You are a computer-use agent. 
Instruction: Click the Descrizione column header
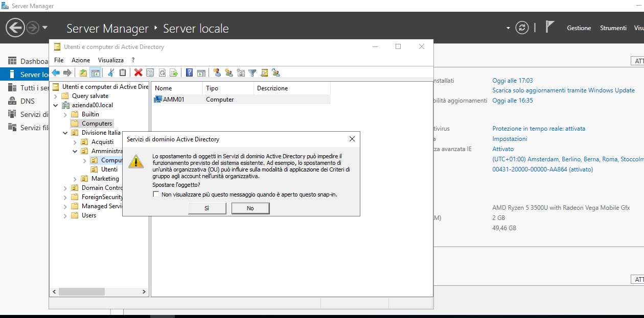point(292,88)
